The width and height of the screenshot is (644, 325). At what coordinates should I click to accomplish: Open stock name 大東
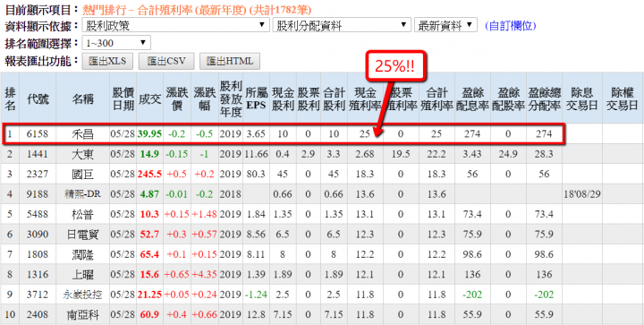[x=82, y=154]
